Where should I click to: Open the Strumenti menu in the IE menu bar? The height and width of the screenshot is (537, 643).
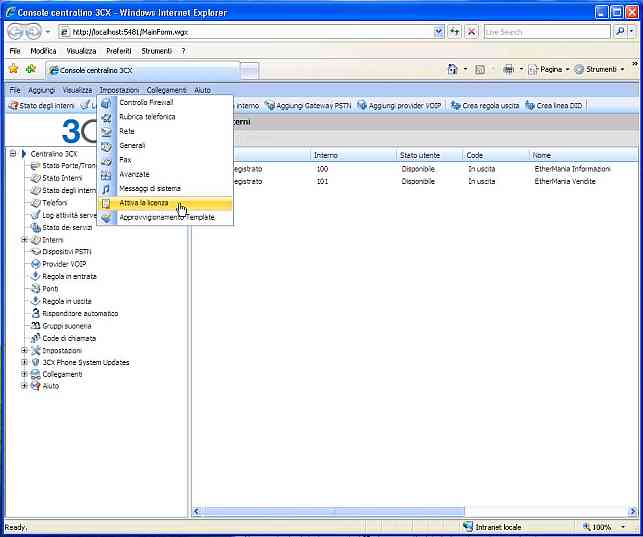pyautogui.click(x=157, y=51)
